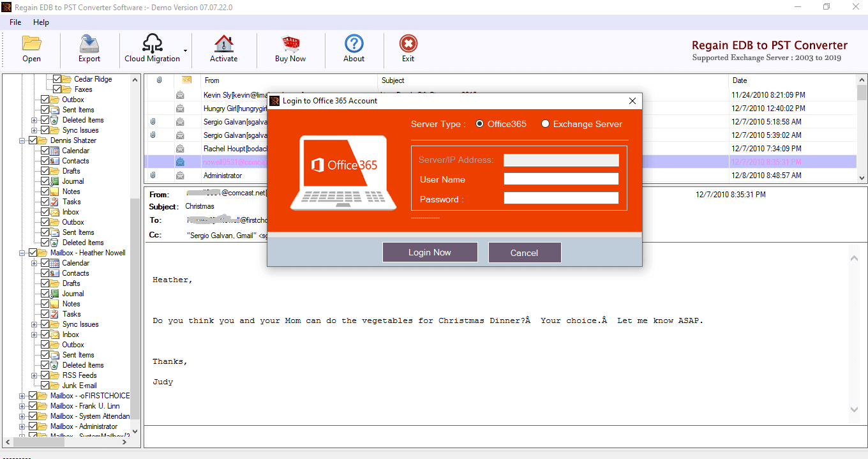Viewport: 868px width, 459px height.
Task: Select Notes icon under Dennis Shatzer
Action: (x=55, y=192)
